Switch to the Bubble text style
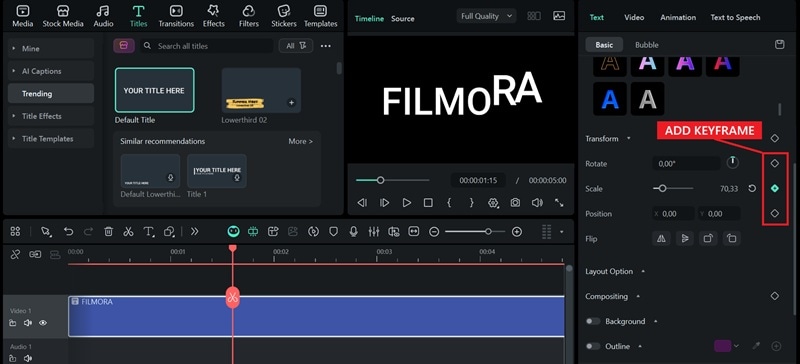The image size is (800, 364). click(x=646, y=45)
